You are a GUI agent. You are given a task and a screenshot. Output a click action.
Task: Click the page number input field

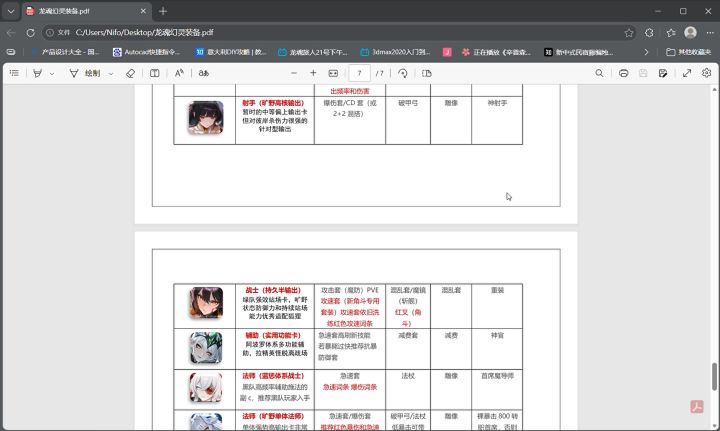[x=359, y=73]
